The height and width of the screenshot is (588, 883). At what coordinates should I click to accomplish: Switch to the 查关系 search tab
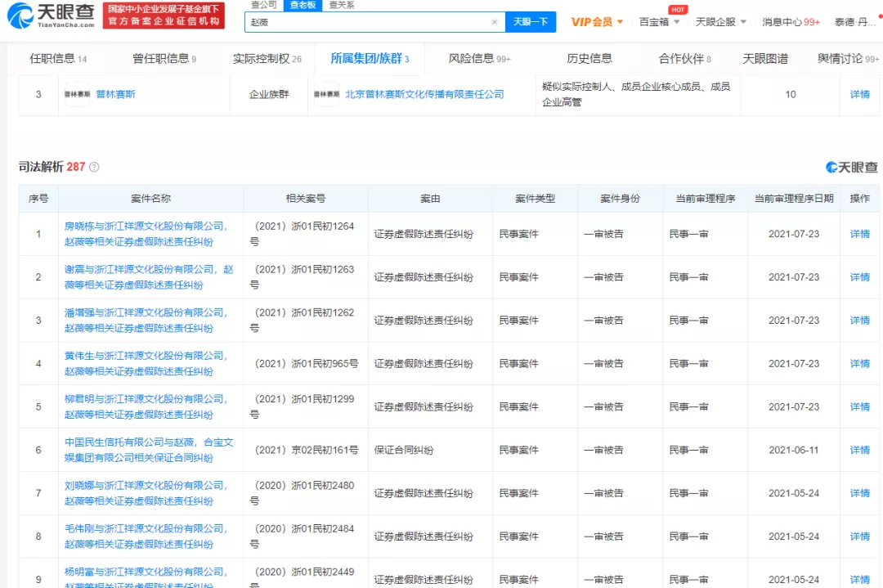coord(342,5)
